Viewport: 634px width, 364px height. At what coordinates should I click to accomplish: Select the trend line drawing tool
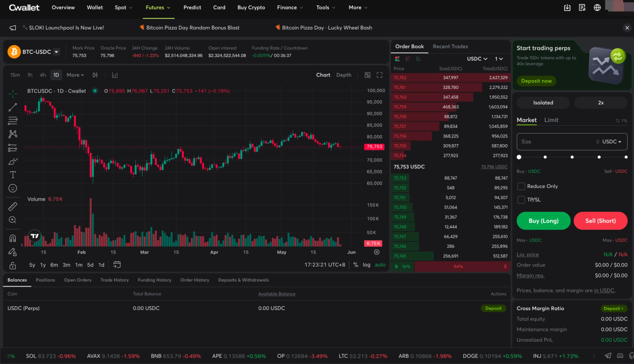click(13, 107)
